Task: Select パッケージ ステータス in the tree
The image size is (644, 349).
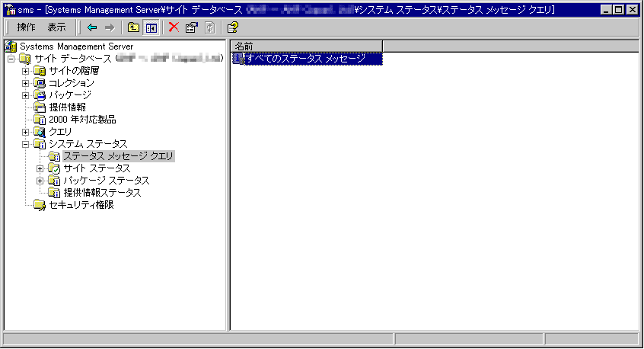Action: (x=107, y=181)
